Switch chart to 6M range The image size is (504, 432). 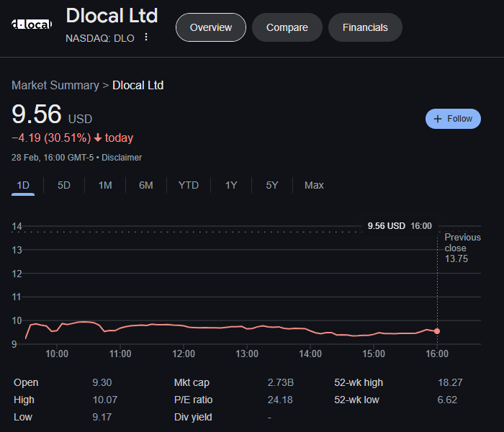click(x=146, y=186)
